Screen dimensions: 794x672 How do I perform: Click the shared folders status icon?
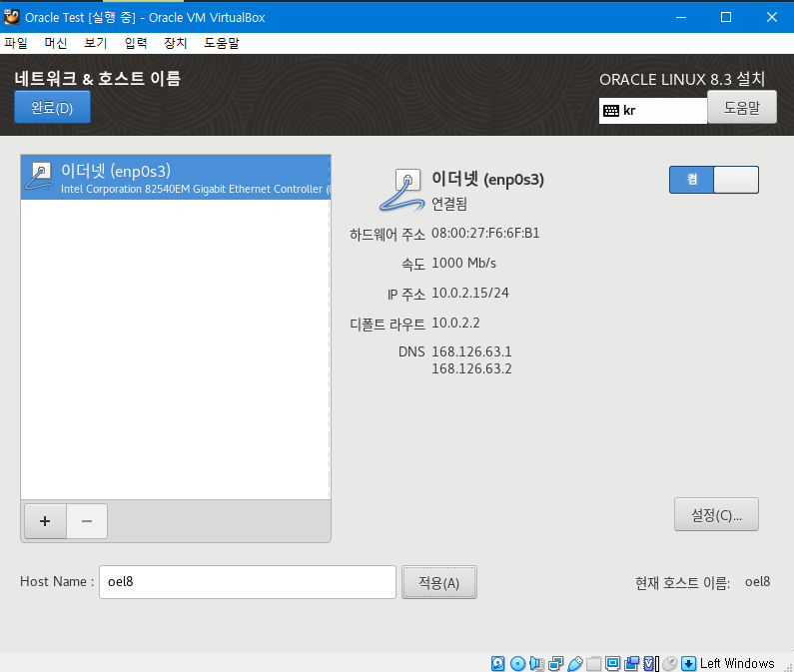click(x=593, y=663)
